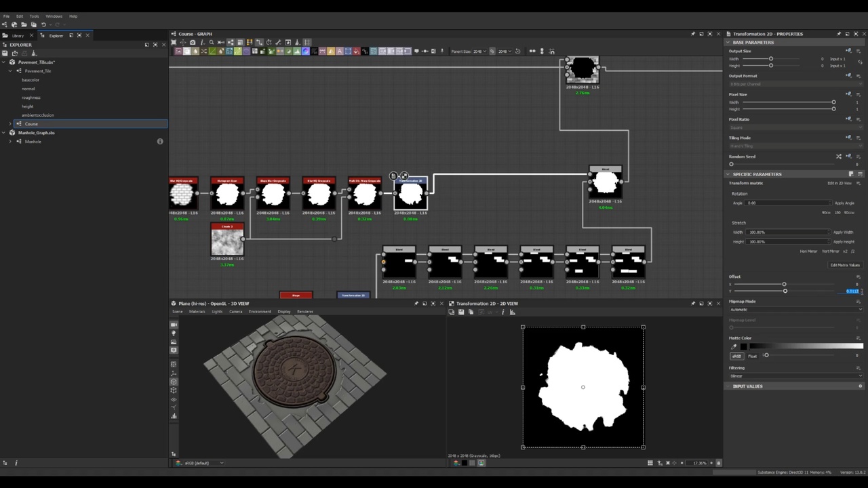Collapse the Base Parameters section
868x488 pixels.
point(728,42)
